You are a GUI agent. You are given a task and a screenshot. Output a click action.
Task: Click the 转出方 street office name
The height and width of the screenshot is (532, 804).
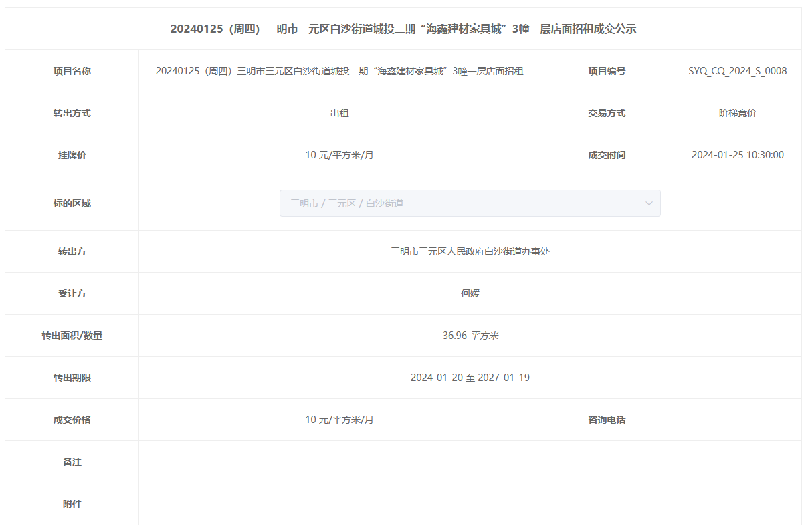click(x=470, y=251)
